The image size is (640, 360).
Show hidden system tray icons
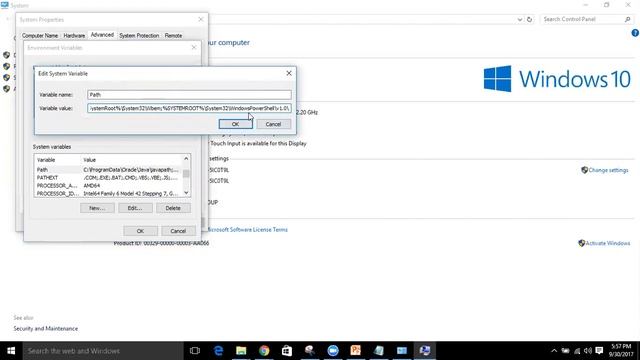[554, 351]
